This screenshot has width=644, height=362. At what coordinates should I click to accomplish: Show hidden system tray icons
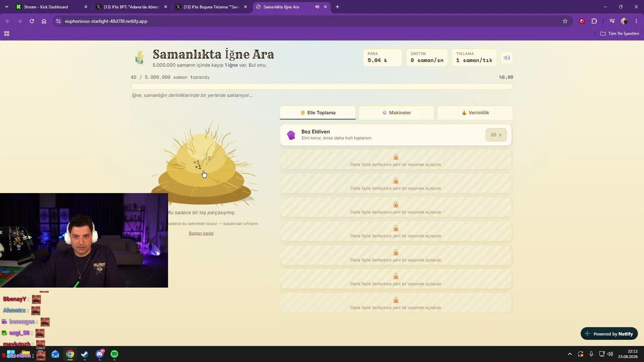570,354
